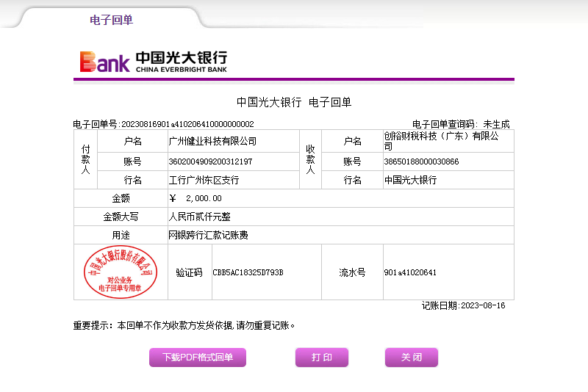The width and height of the screenshot is (588, 392).
Task: Click the 关闭 button
Action: (x=412, y=357)
